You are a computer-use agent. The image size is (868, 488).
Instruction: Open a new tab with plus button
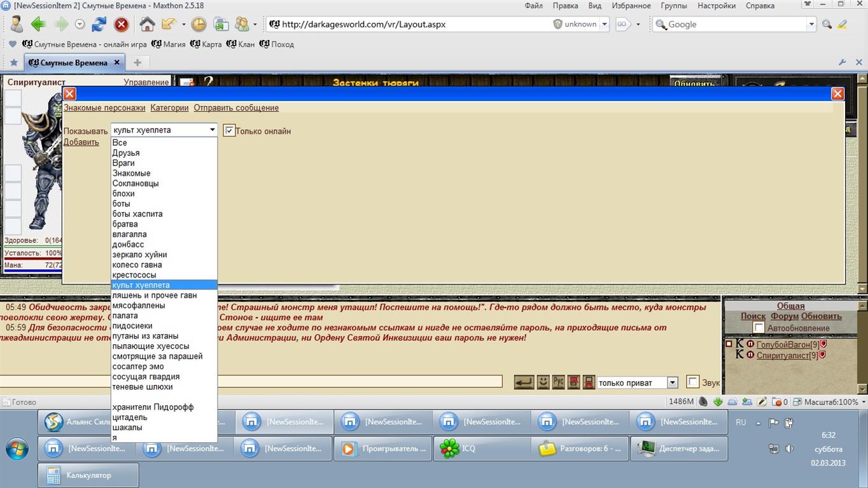[137, 62]
